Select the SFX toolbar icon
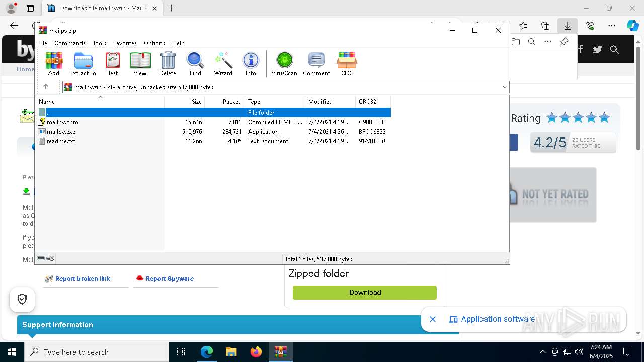Viewport: 644px width, 362px height. click(x=347, y=64)
